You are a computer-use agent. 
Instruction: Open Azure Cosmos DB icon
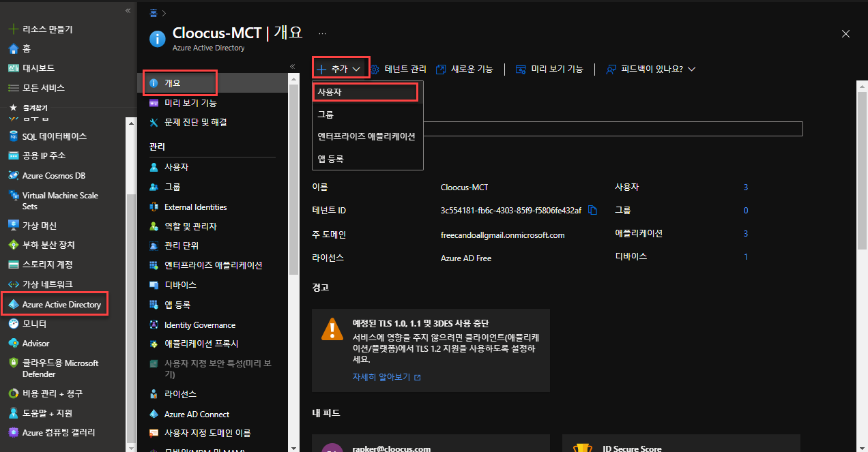click(x=13, y=175)
